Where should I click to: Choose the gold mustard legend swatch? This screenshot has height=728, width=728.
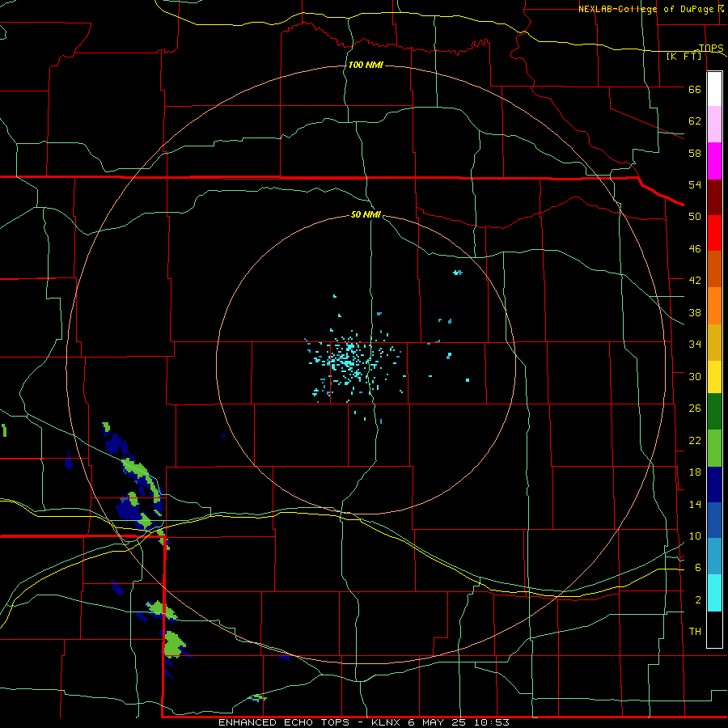(x=714, y=343)
